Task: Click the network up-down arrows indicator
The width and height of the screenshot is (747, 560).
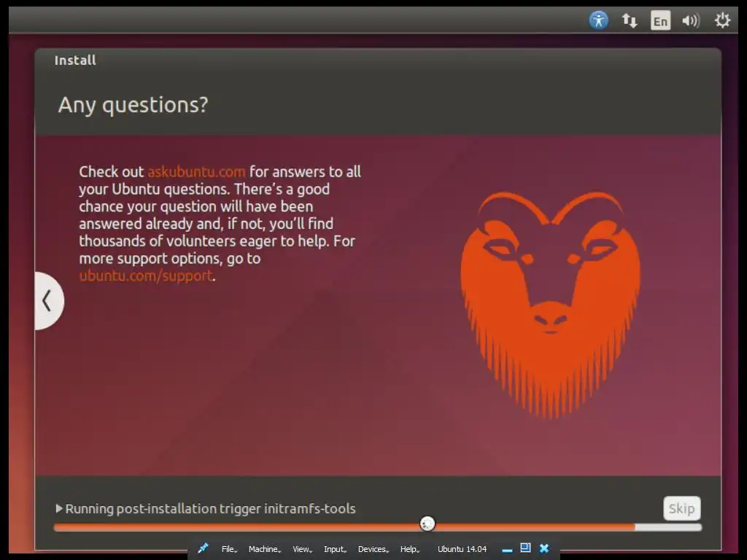Action: [630, 20]
